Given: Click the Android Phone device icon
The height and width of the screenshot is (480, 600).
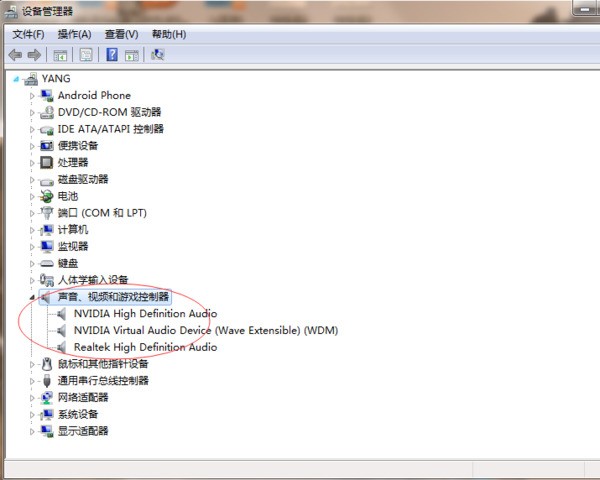Looking at the screenshot, I should coord(47,96).
